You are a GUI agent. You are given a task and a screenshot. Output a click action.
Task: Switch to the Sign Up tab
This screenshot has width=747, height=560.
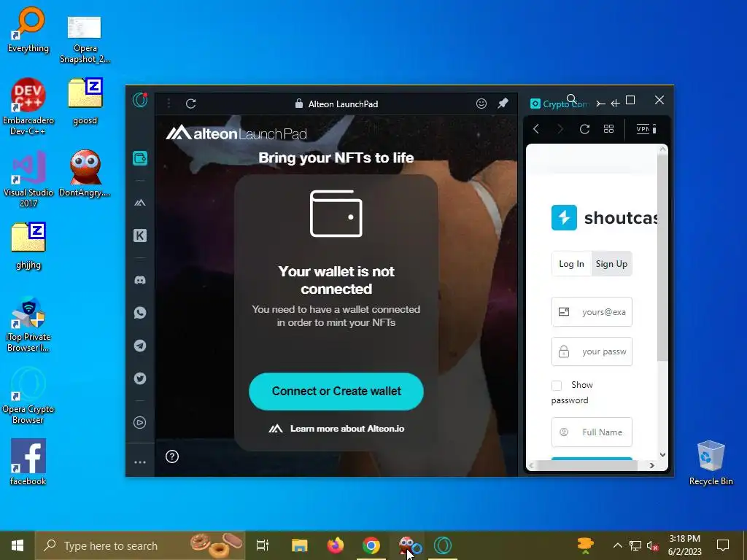pyautogui.click(x=612, y=264)
